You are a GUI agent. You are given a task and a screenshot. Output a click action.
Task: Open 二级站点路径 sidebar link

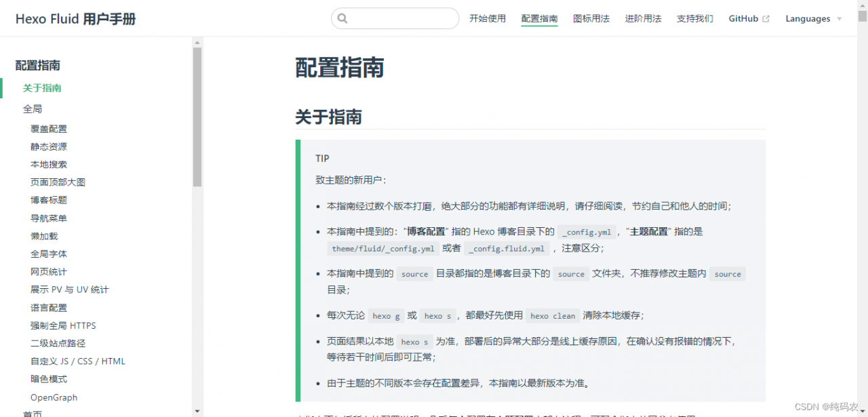click(x=58, y=343)
